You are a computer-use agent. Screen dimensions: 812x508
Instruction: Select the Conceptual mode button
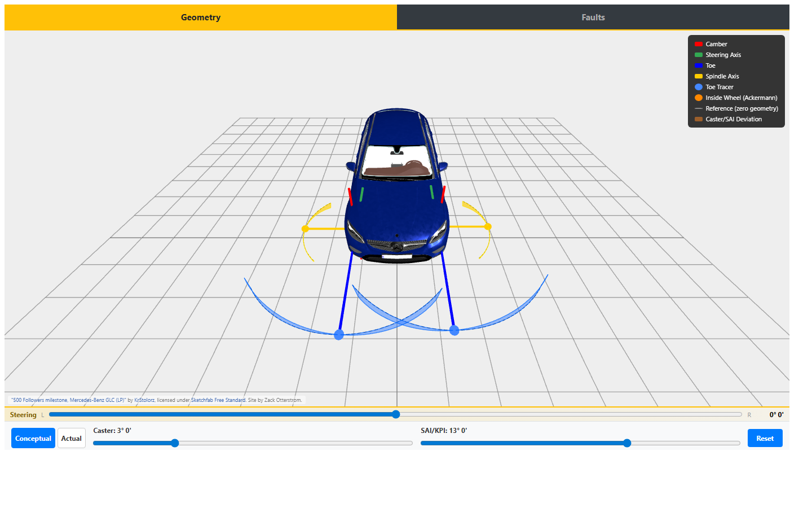point(33,438)
